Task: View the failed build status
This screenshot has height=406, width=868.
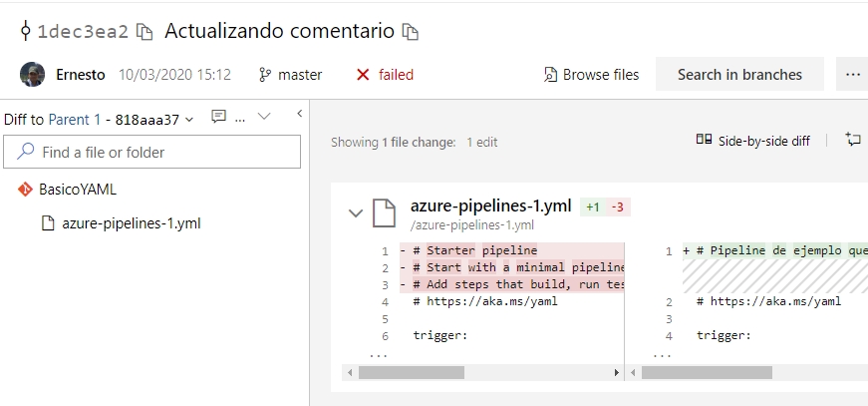Action: pos(385,75)
